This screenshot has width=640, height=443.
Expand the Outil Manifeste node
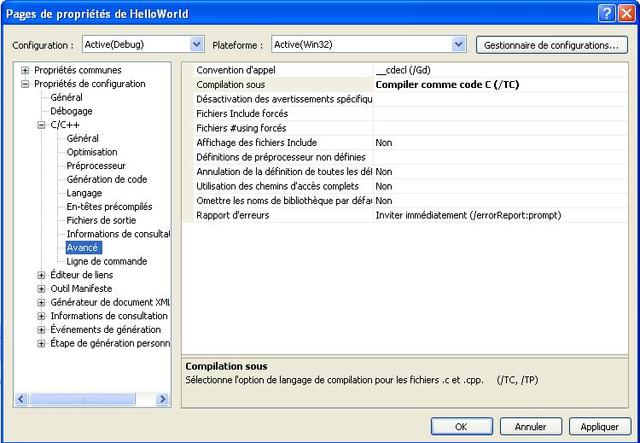point(41,289)
